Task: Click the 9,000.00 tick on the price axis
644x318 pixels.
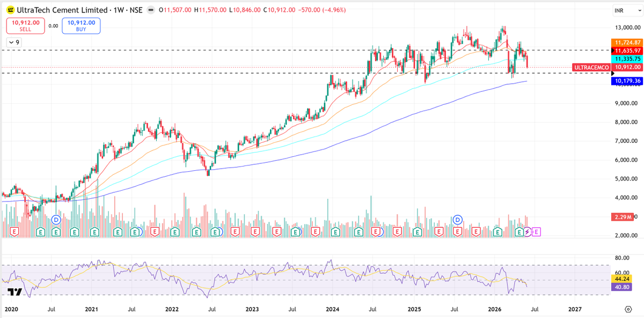Action: pos(626,103)
